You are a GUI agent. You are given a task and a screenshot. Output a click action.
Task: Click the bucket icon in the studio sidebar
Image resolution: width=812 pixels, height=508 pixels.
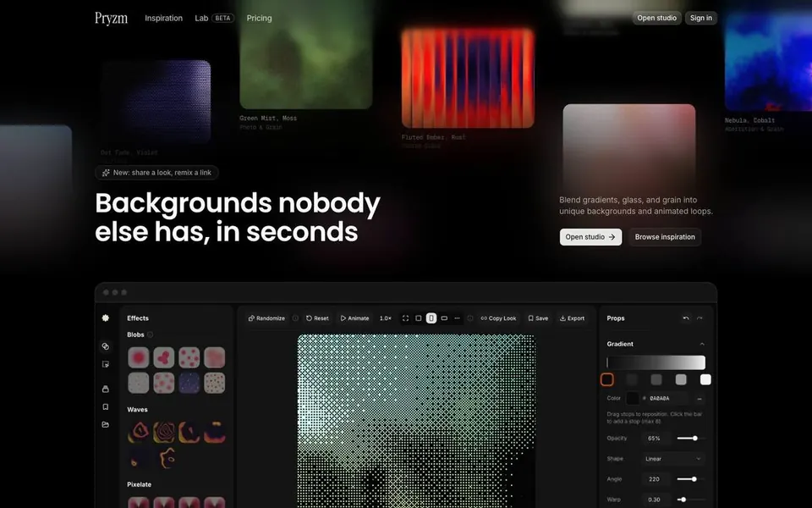[x=106, y=389]
